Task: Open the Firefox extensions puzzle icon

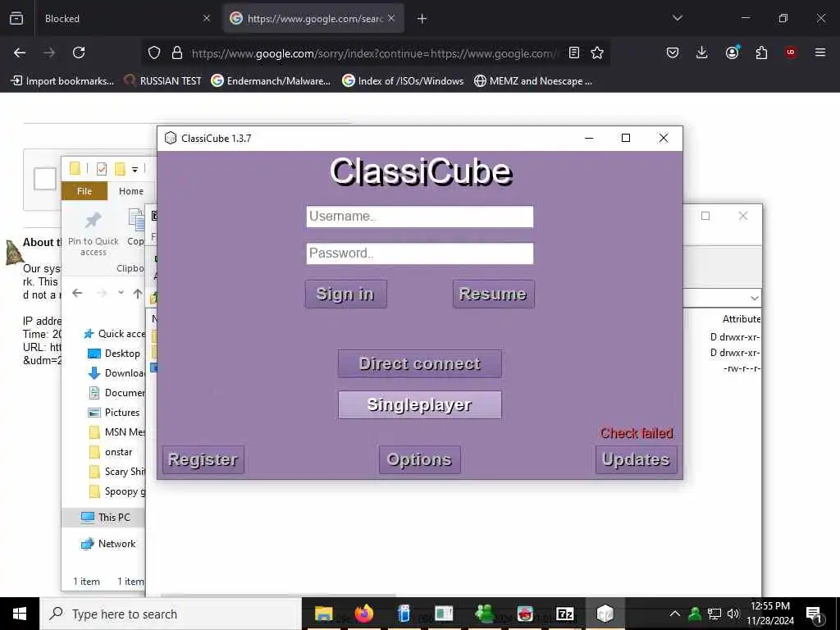Action: pos(761,52)
